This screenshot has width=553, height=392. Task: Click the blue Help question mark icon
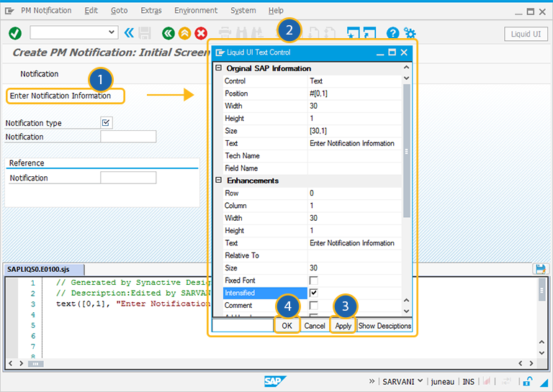click(392, 34)
